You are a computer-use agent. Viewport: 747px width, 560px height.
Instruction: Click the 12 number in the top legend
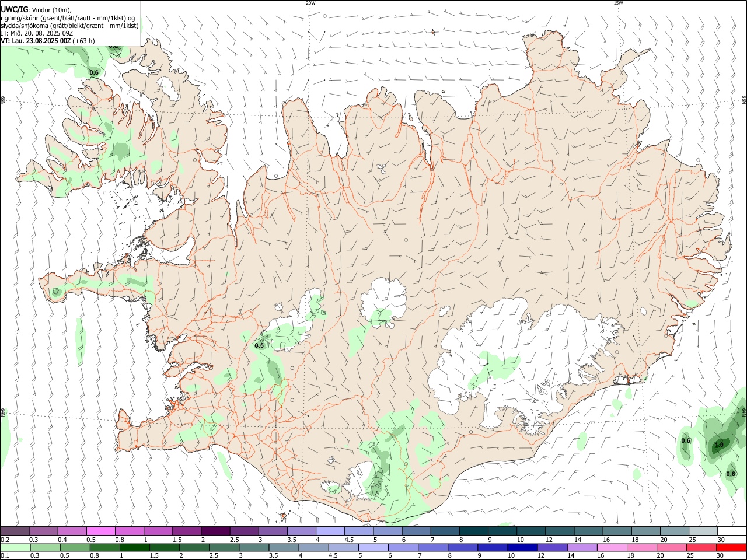(549, 540)
